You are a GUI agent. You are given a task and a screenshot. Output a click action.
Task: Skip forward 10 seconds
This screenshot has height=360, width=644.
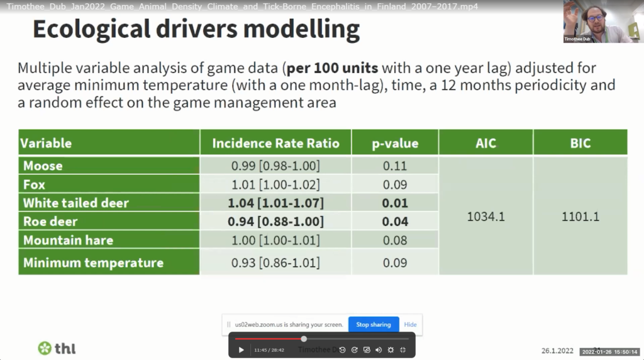point(355,350)
